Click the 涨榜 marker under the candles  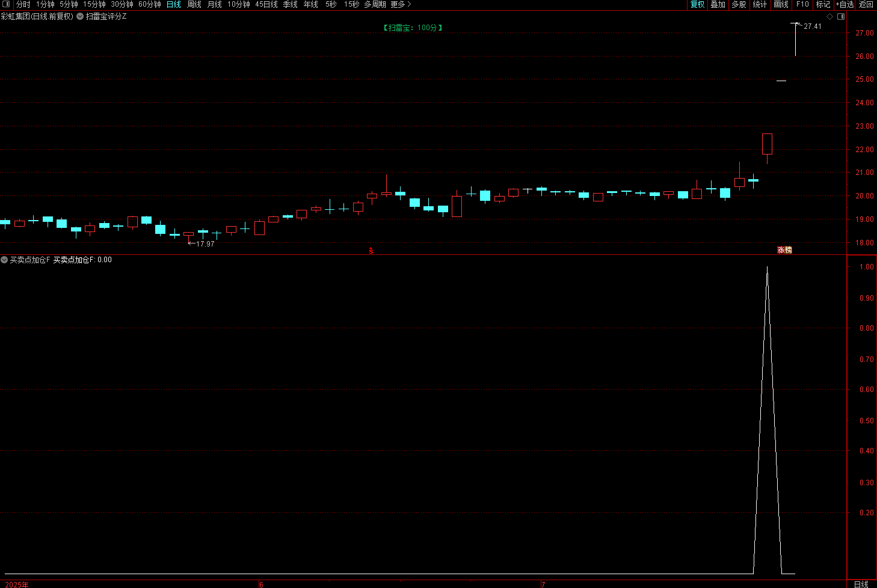(x=784, y=250)
